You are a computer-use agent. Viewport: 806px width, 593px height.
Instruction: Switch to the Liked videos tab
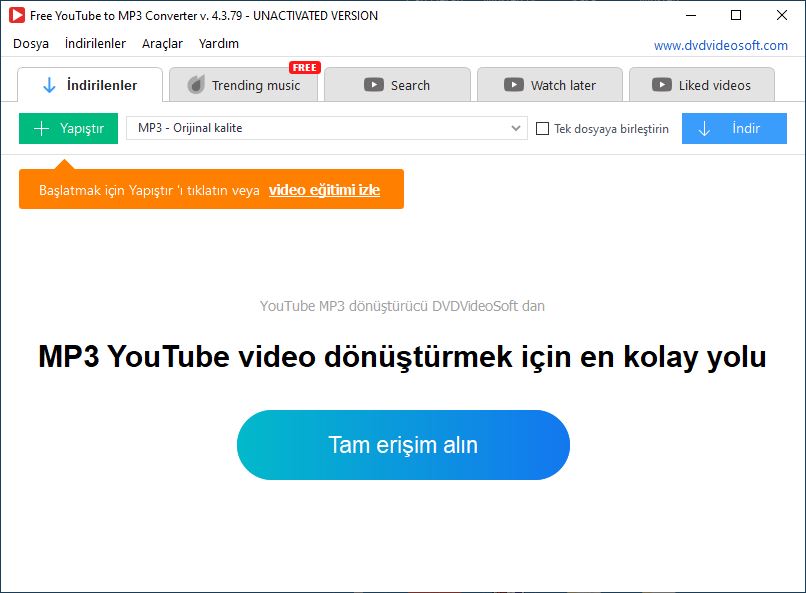pos(702,85)
